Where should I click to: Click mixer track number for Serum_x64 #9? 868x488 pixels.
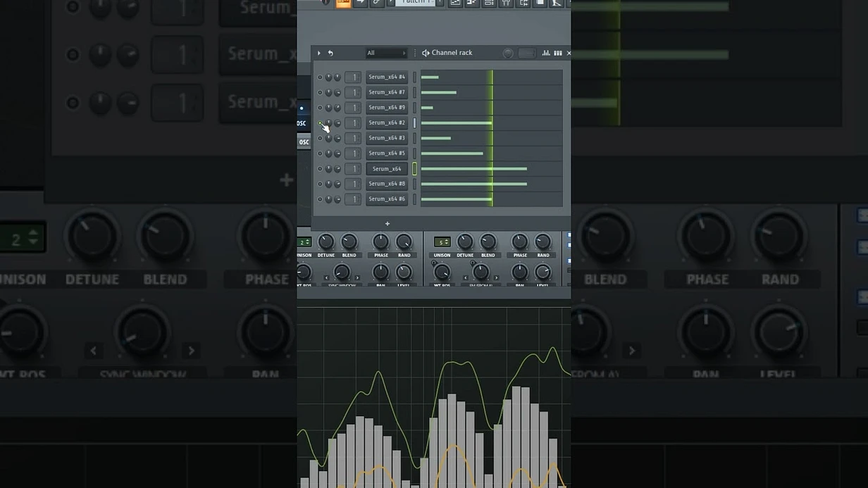point(353,108)
